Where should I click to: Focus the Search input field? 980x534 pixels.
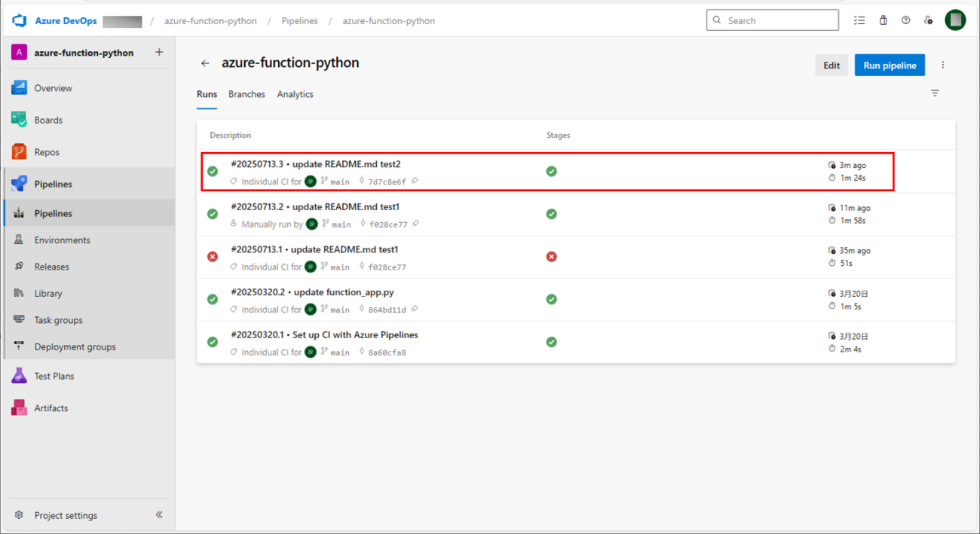point(773,20)
